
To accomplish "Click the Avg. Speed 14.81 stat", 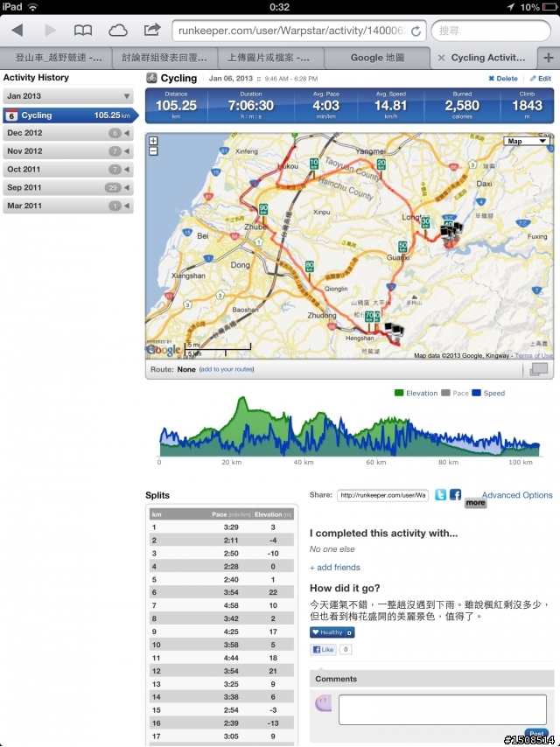I will point(390,105).
